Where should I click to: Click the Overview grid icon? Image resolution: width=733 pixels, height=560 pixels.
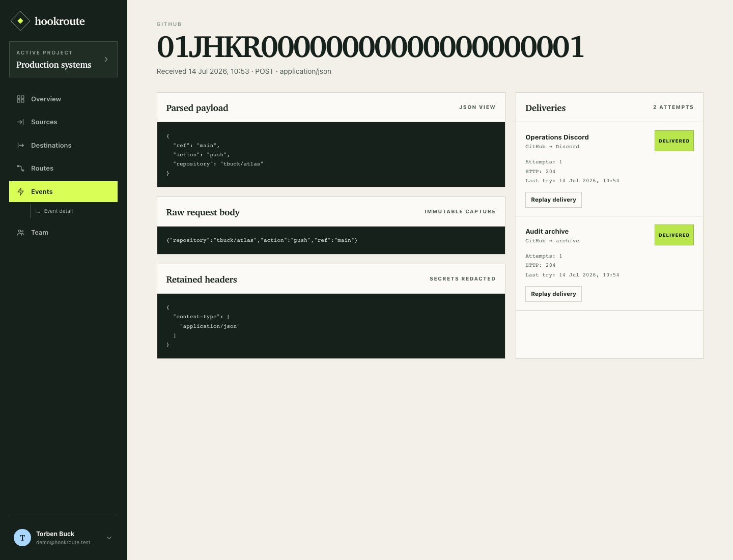coord(20,99)
